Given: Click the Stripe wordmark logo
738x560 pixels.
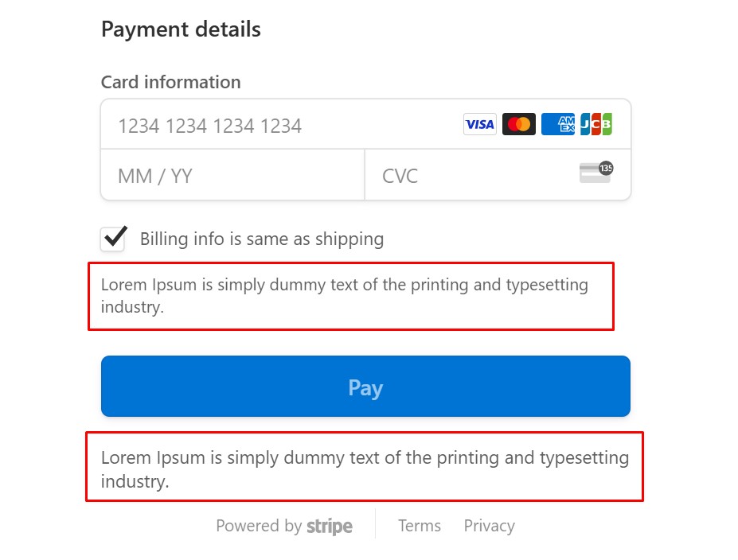Looking at the screenshot, I should coord(330,527).
